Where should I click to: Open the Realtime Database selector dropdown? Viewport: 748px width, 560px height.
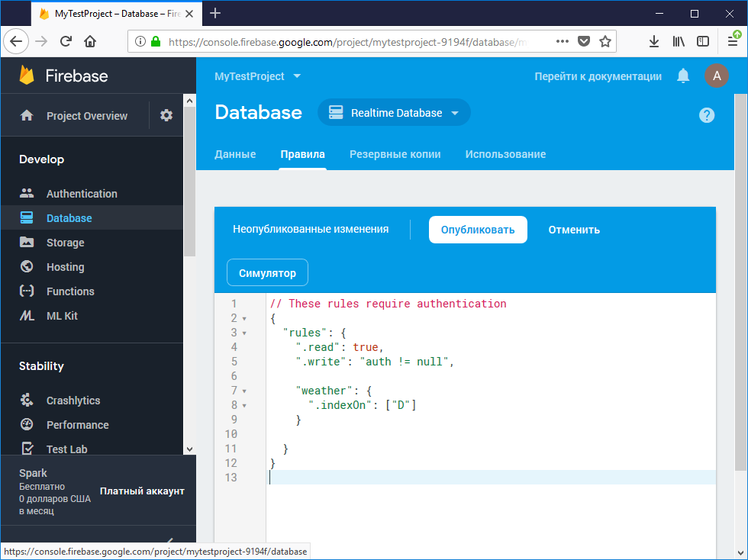point(394,113)
